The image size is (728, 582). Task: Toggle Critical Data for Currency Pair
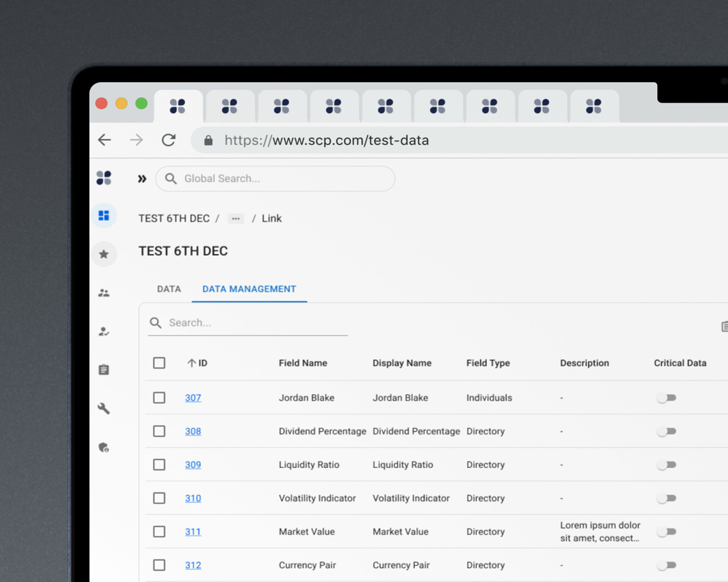[x=666, y=565]
